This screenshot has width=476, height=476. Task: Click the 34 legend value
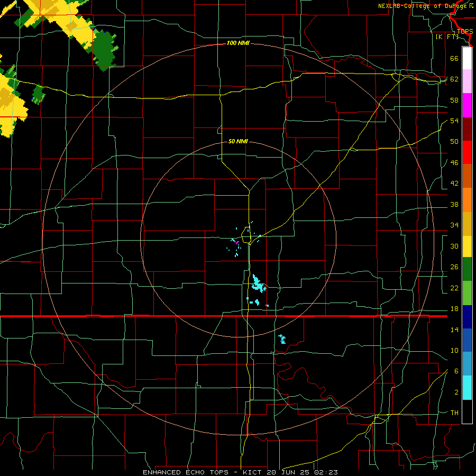(454, 225)
